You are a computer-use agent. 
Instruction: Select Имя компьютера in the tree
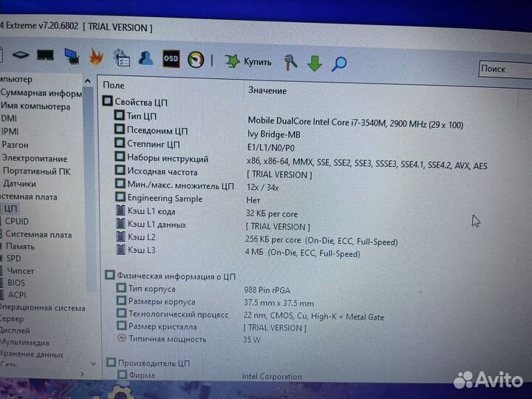pyautogui.click(x=35, y=106)
